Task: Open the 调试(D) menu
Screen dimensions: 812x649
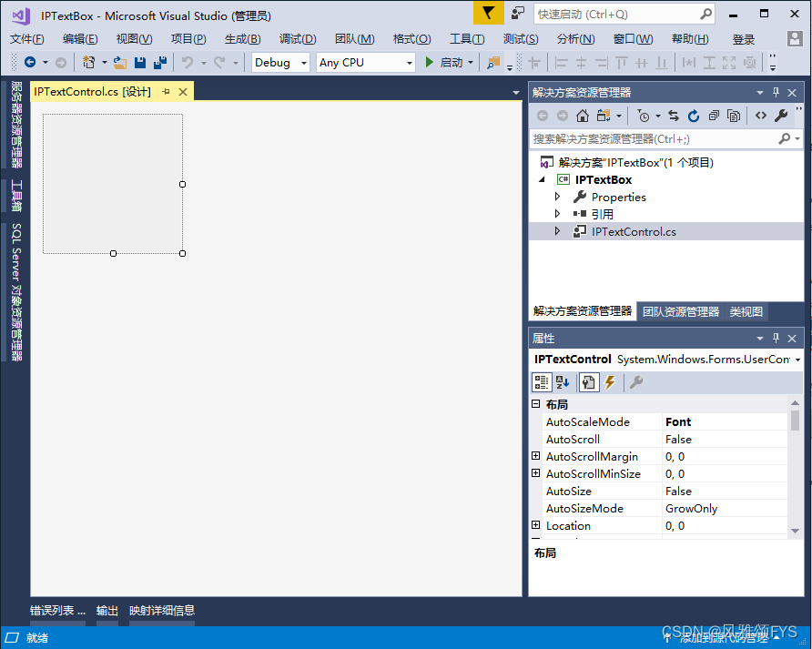Action: click(298, 38)
